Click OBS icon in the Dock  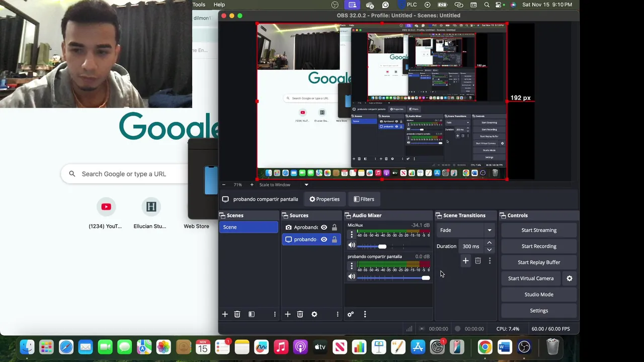pyautogui.click(x=524, y=347)
